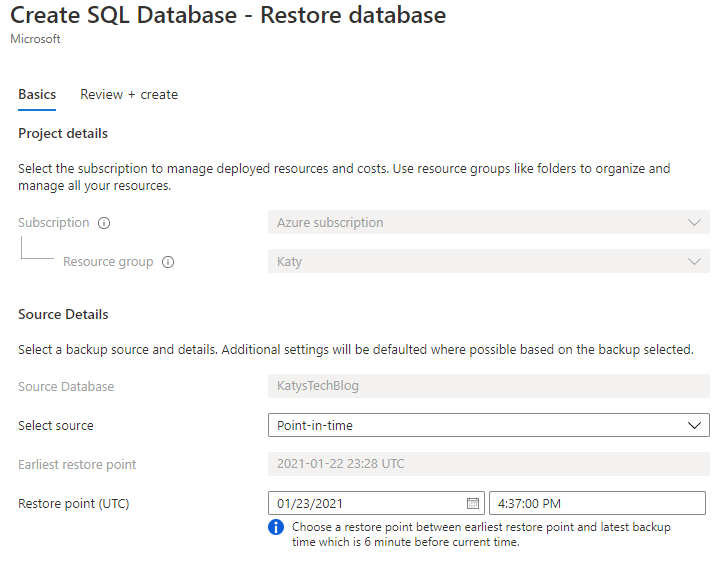Open the Point-in-time source dropdown
Viewport: 728px width, 565px height.
click(488, 425)
